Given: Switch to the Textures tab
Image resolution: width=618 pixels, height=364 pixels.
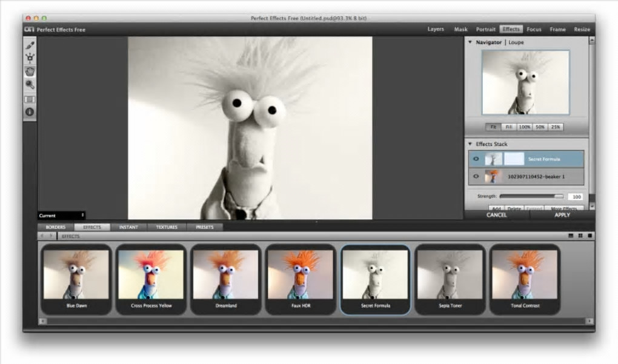Looking at the screenshot, I should pos(167,227).
